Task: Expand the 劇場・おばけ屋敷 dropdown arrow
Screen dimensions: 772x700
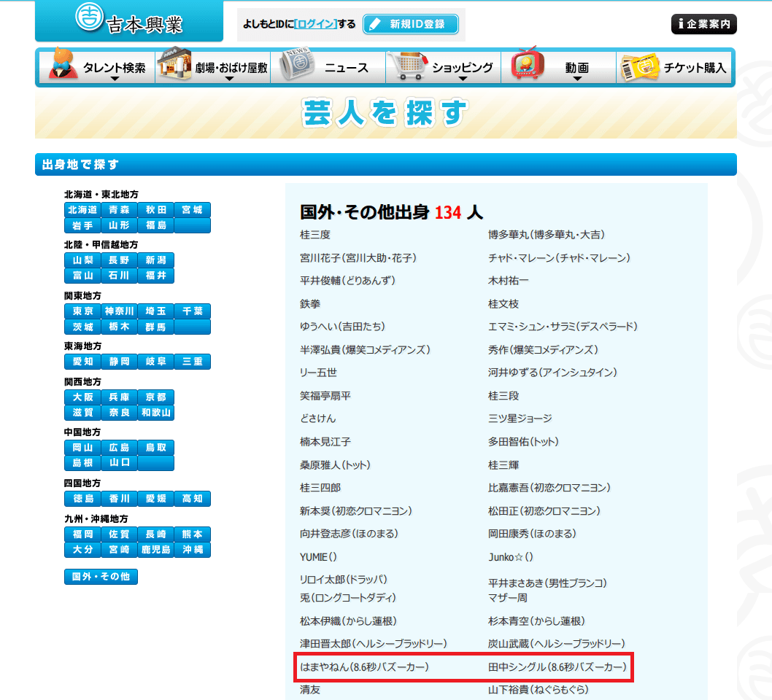Action: pos(229,79)
